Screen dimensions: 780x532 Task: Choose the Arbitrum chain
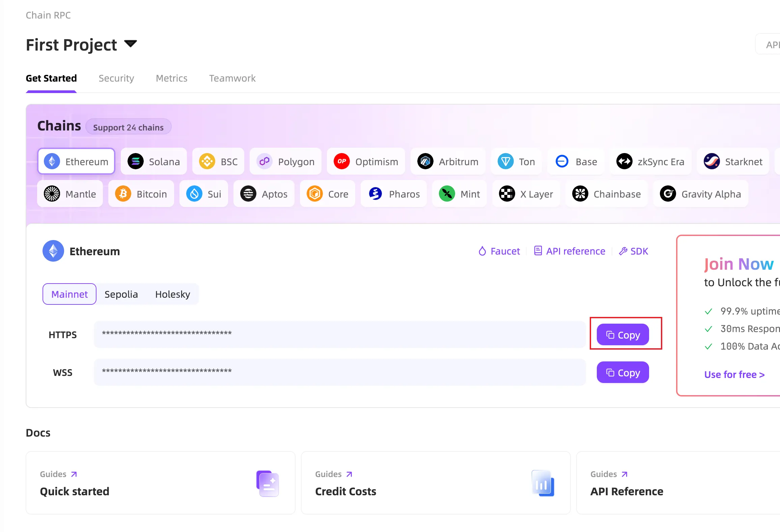448,161
